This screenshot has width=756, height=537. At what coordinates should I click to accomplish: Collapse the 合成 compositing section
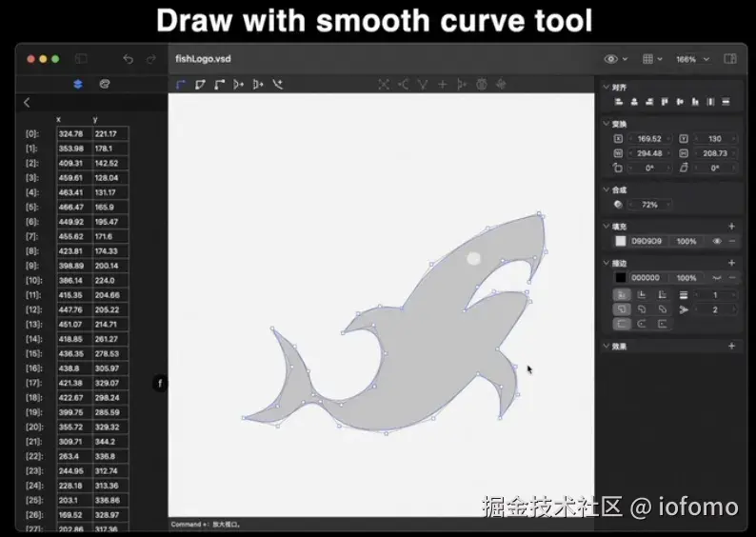click(x=606, y=189)
